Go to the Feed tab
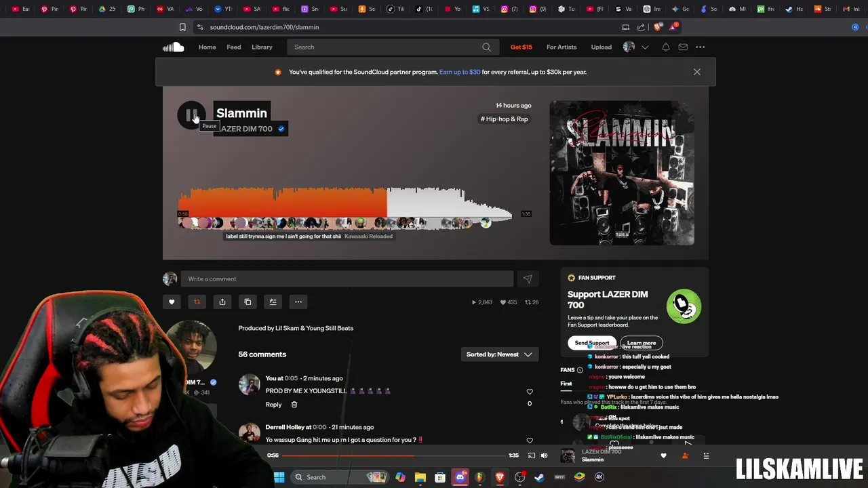The height and width of the screenshot is (488, 868). point(234,47)
